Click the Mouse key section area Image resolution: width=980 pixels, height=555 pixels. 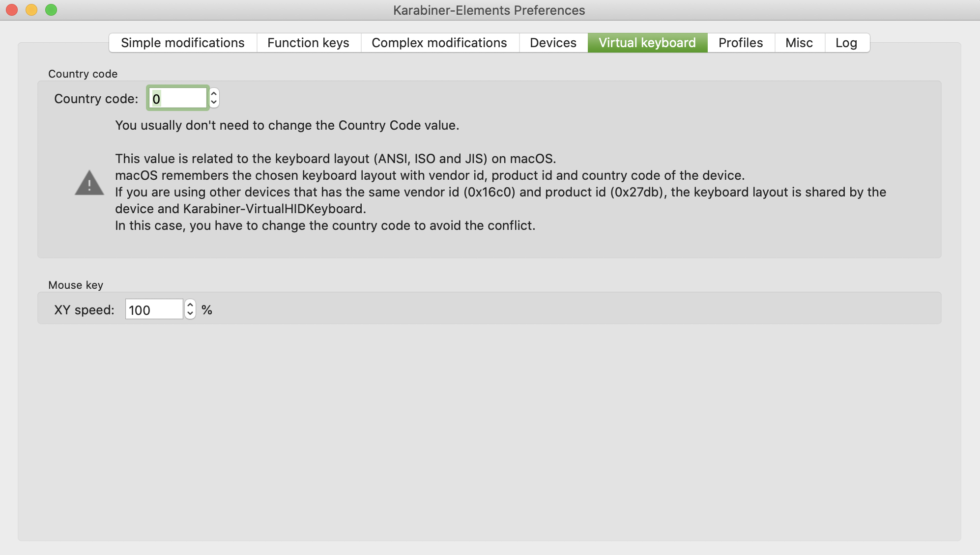[x=489, y=308]
